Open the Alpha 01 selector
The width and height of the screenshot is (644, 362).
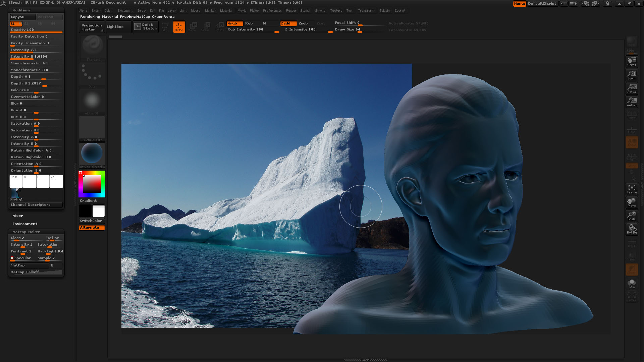coord(92,102)
